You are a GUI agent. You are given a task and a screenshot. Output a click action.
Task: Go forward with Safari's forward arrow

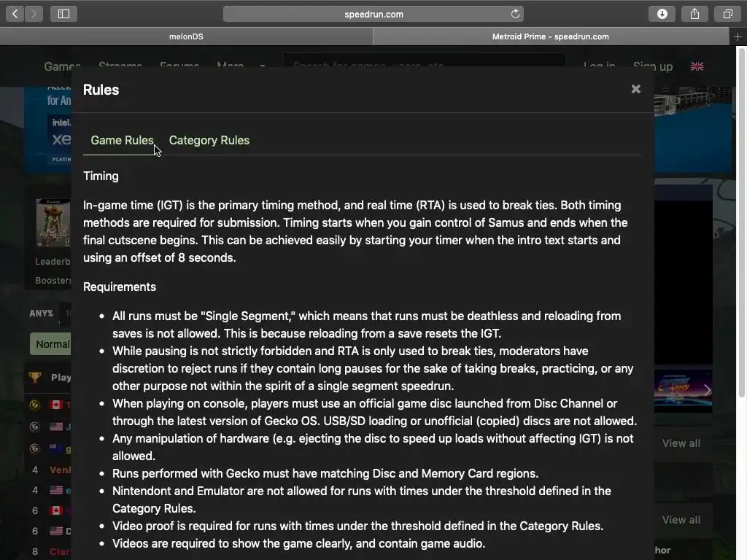point(34,14)
